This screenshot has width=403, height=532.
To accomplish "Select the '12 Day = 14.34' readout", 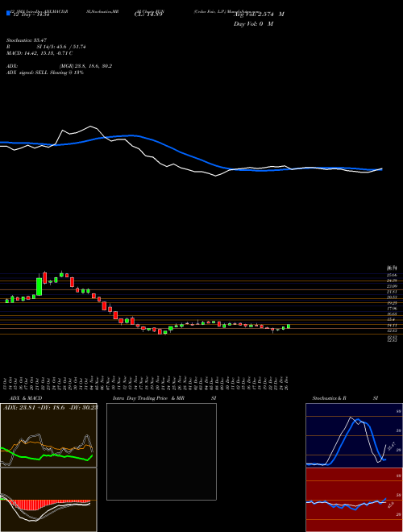I will (x=31, y=15).
